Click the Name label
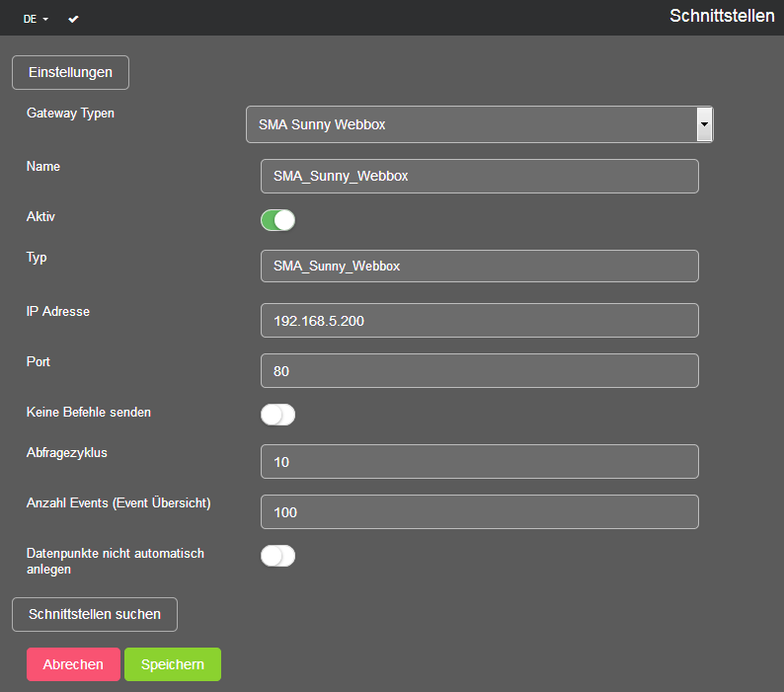 point(43,167)
